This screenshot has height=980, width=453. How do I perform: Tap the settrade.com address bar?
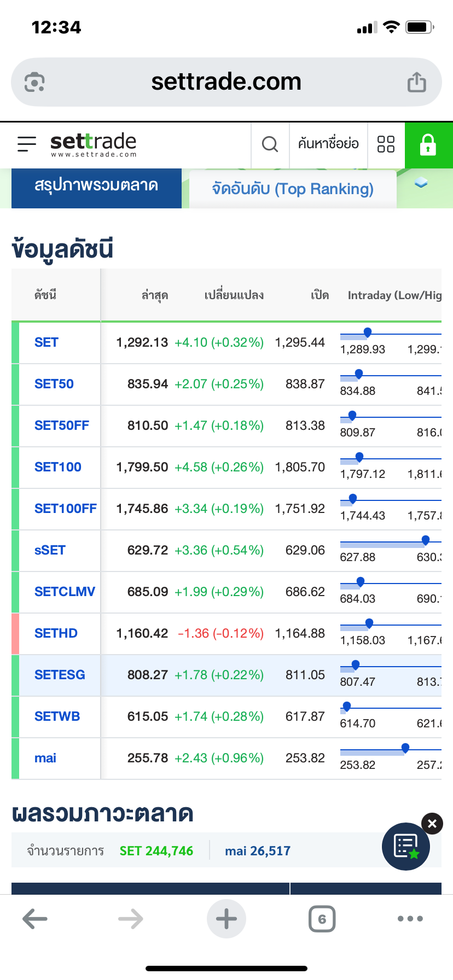click(226, 82)
